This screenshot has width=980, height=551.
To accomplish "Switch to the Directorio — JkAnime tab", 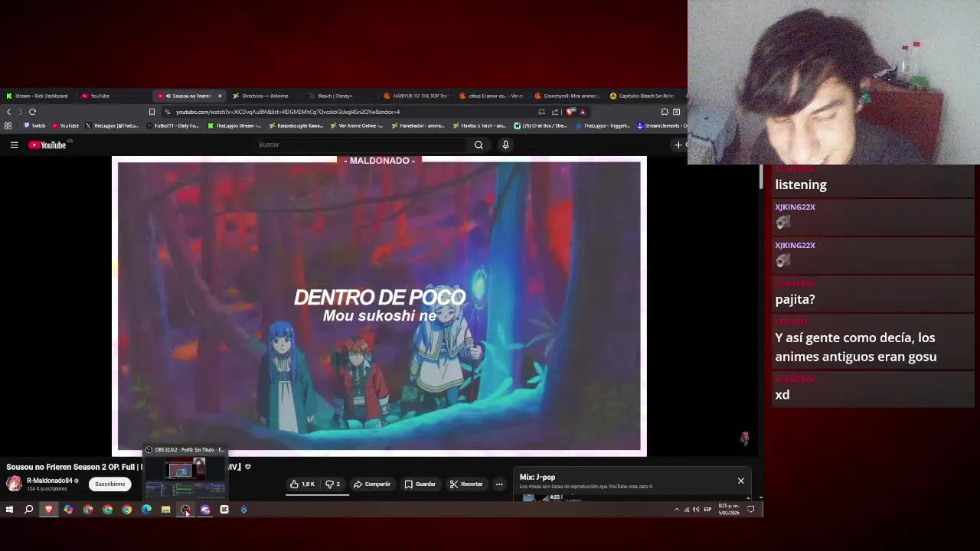I will pyautogui.click(x=264, y=96).
